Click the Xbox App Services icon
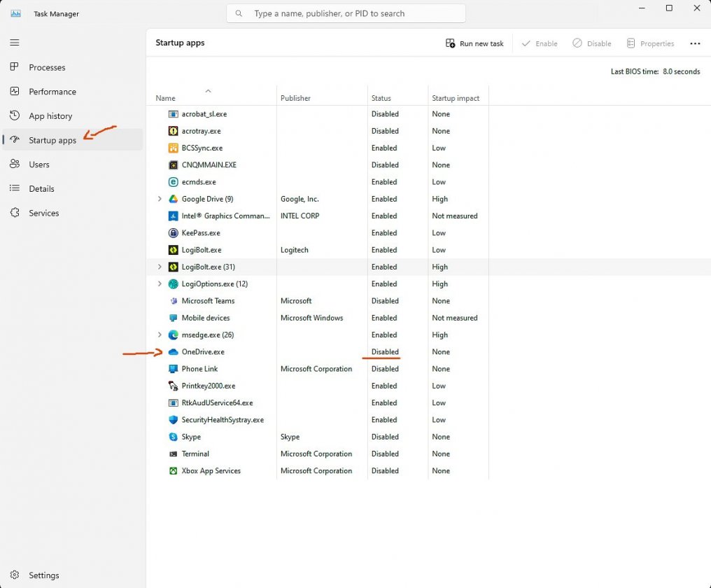 coord(174,471)
